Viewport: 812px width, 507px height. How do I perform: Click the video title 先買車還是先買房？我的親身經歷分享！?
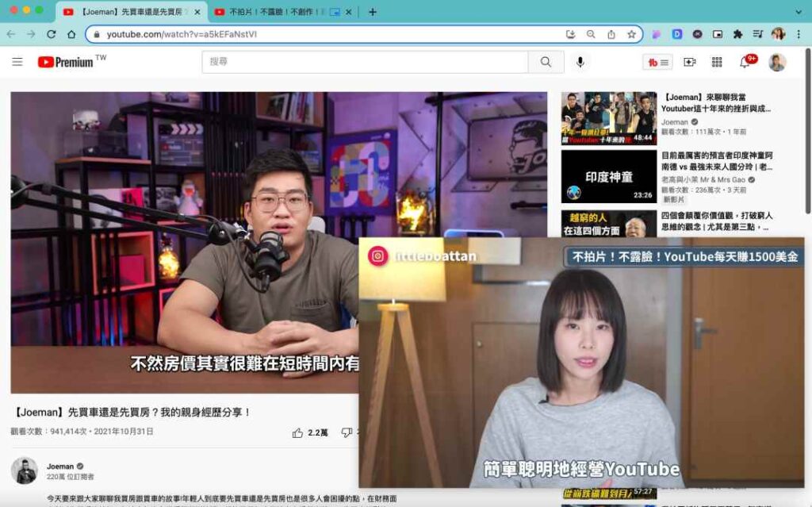(x=132, y=412)
